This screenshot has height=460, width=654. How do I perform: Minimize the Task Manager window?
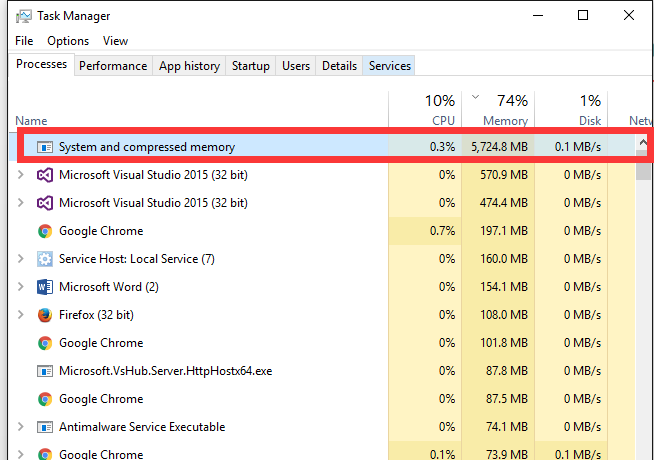point(538,16)
